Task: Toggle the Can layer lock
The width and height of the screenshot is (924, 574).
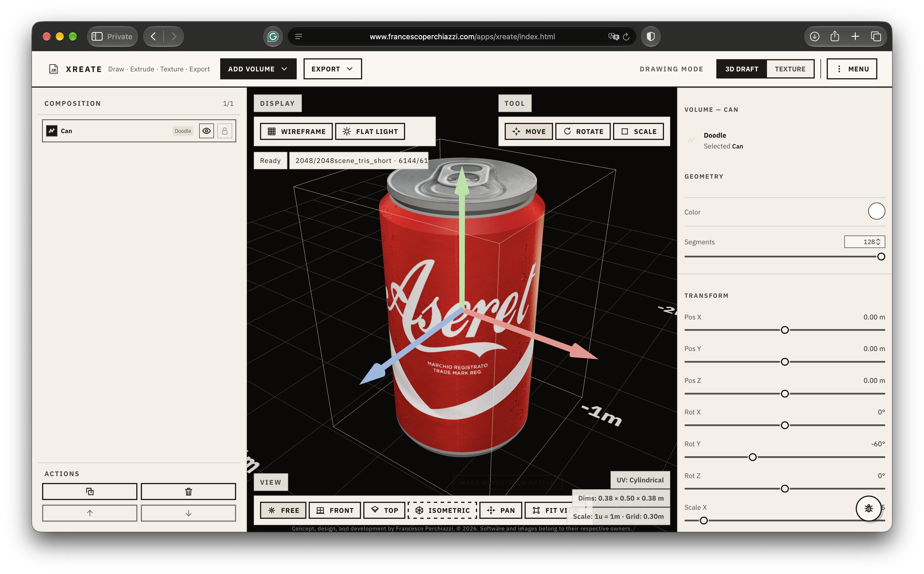Action: pos(224,131)
